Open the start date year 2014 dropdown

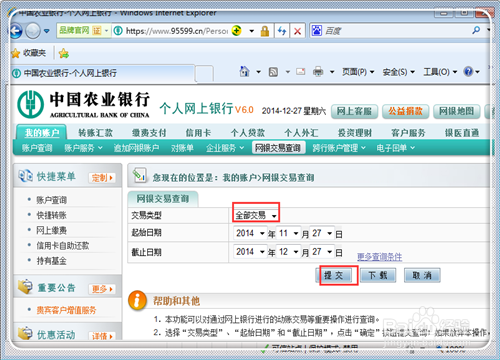250,233
